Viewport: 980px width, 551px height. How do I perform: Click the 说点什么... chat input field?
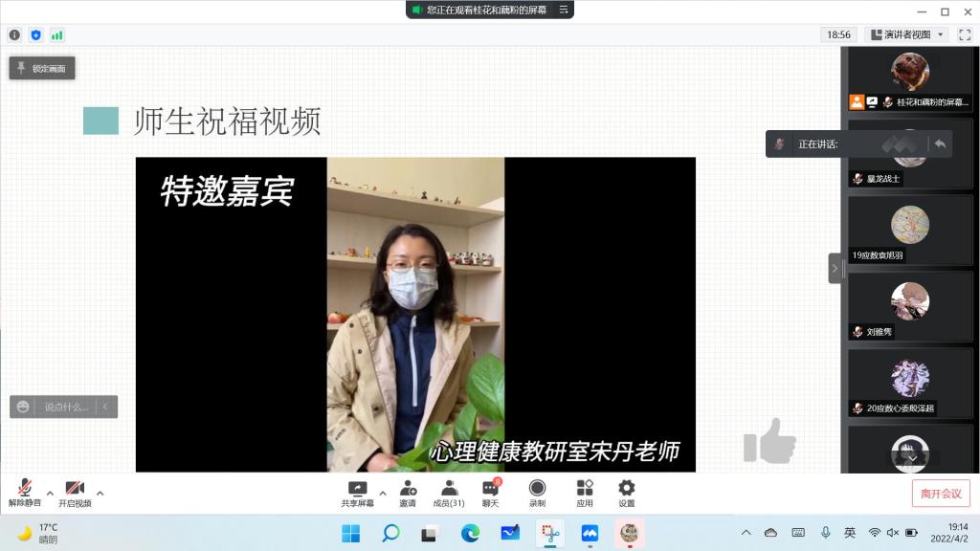point(65,407)
